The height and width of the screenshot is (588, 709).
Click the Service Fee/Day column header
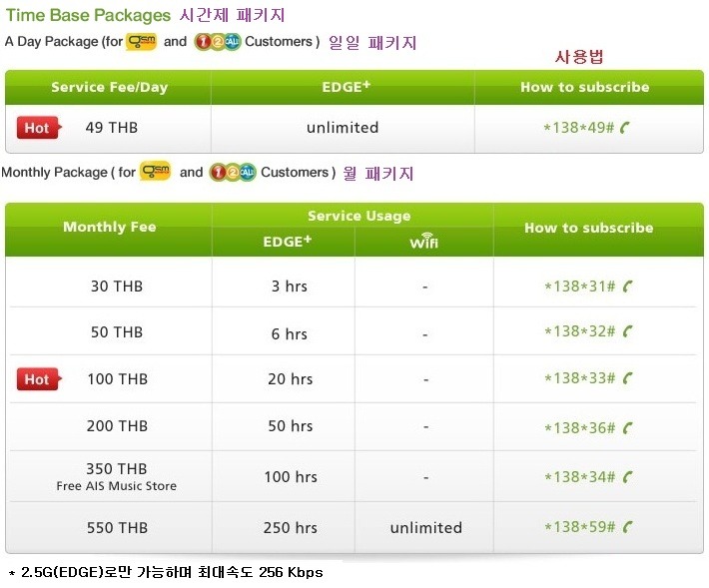pyautogui.click(x=109, y=87)
